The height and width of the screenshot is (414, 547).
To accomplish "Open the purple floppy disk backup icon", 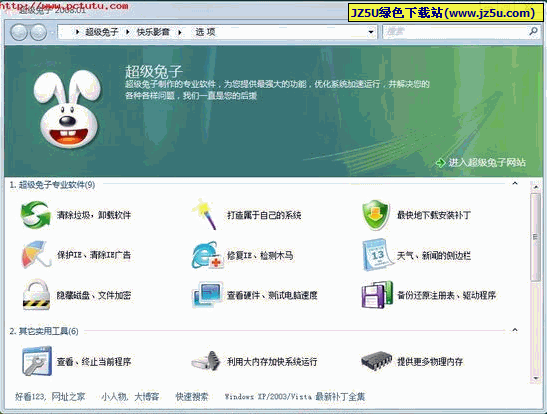I will coord(377,295).
